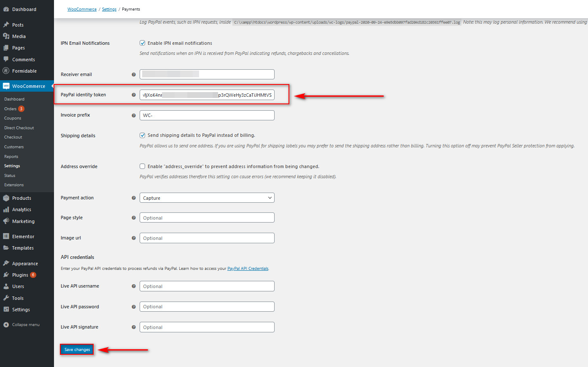Click the Appearance paintbrush icon
The image size is (588, 367).
[6, 264]
